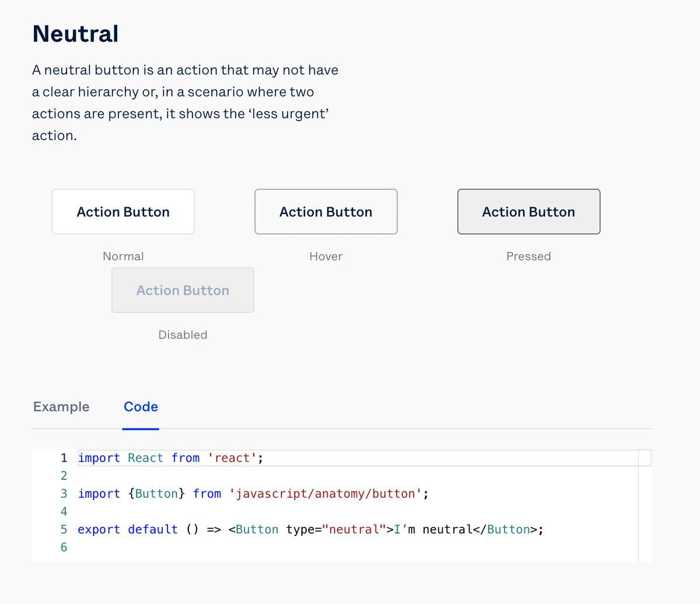Click line number 3 in code gutter

[x=64, y=494]
